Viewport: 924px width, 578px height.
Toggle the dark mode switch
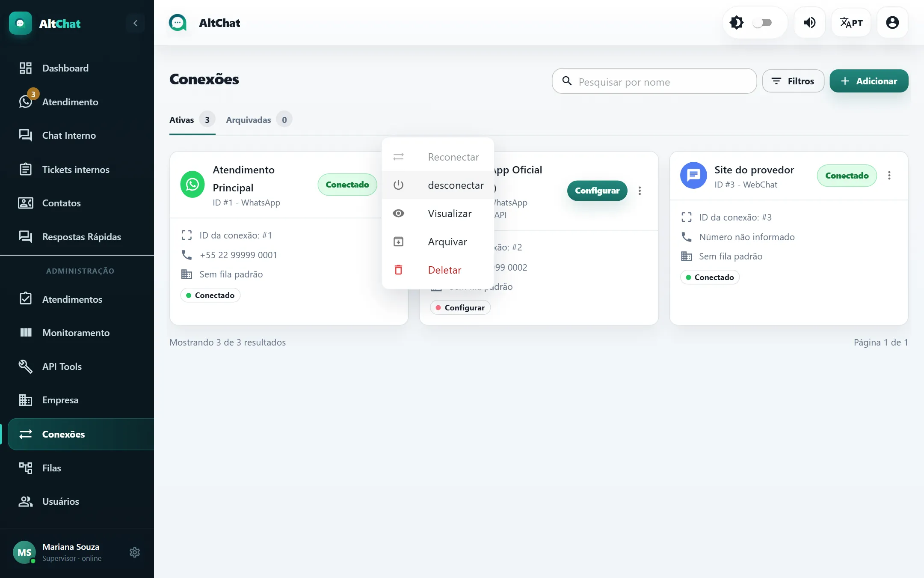(x=763, y=23)
